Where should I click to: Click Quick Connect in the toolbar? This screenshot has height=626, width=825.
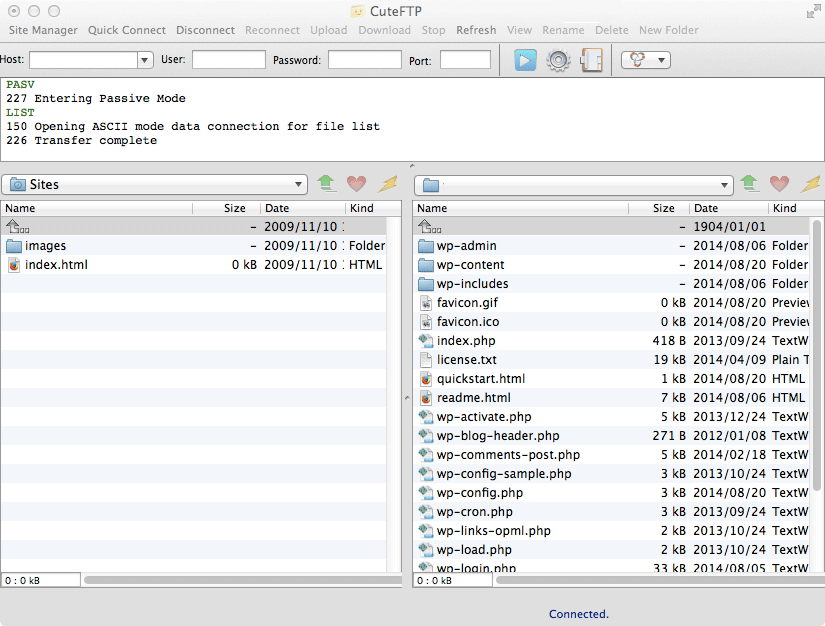coord(127,30)
